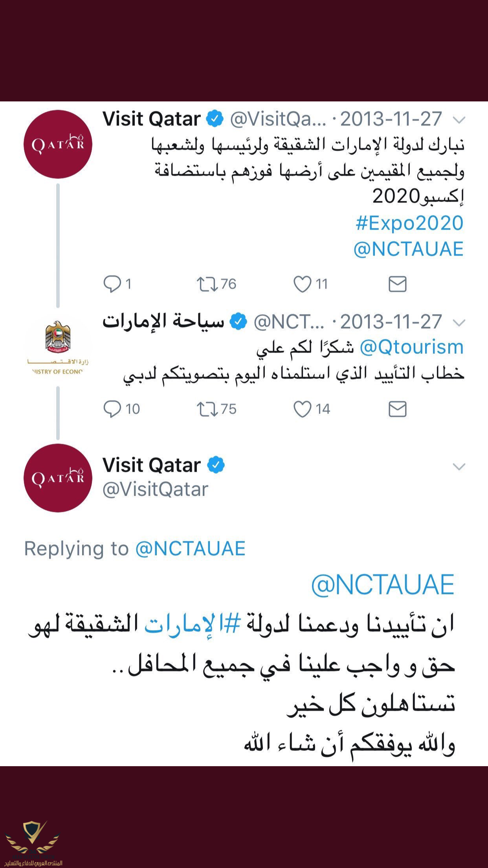Reply to the first Visit Qatar tweet

tap(112, 284)
